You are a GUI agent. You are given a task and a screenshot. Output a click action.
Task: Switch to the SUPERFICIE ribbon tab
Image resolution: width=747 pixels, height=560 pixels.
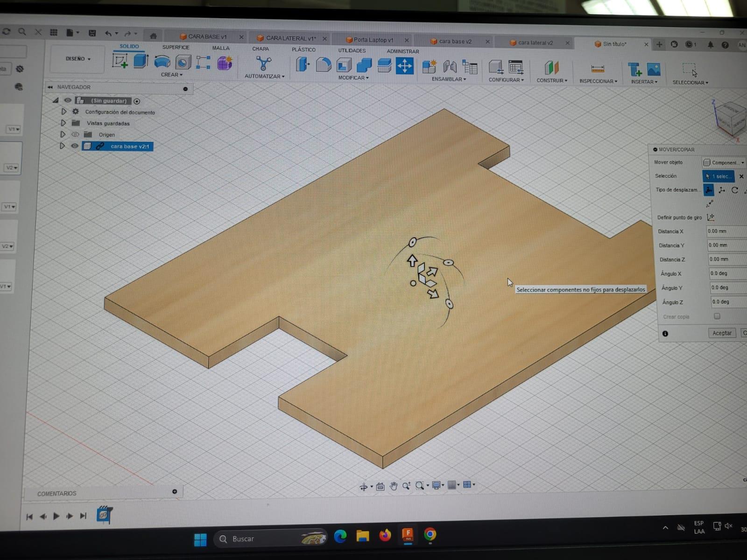click(176, 47)
